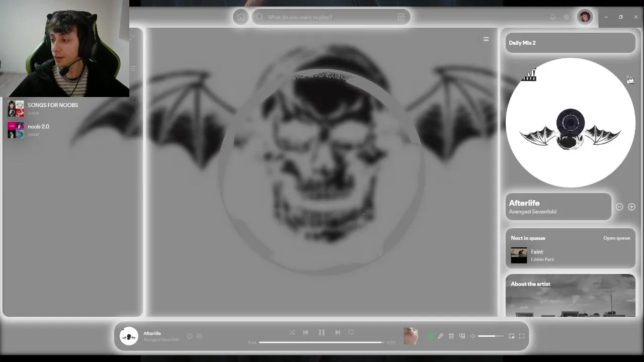Open Friend Activity icon in top bar
Screen dimensions: 644x362
point(566,17)
